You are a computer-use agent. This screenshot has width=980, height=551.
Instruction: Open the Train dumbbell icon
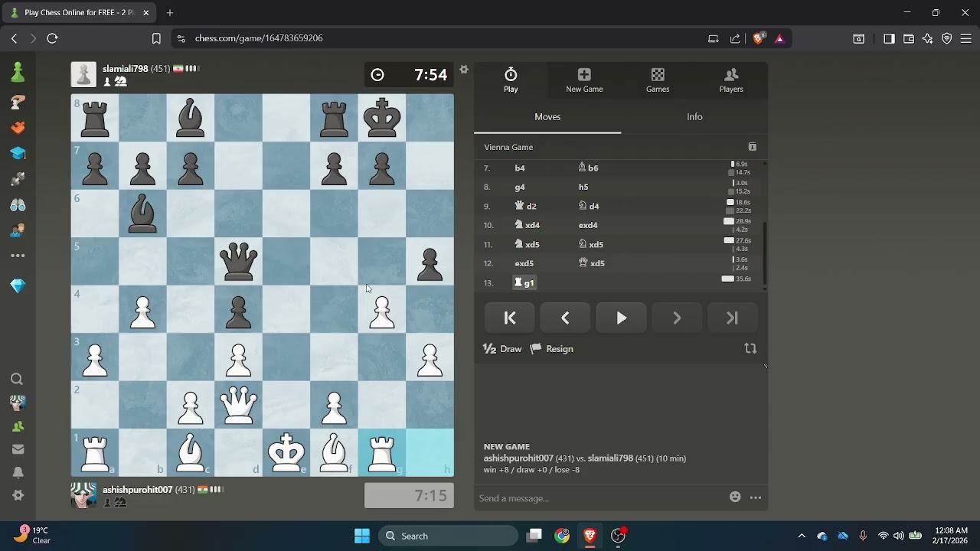(18, 179)
